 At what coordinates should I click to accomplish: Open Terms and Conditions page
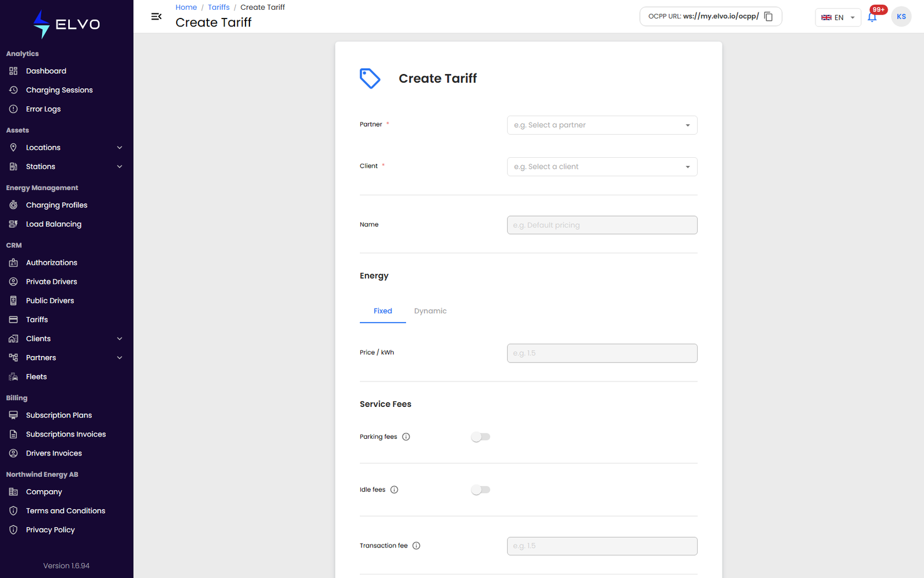click(x=66, y=511)
